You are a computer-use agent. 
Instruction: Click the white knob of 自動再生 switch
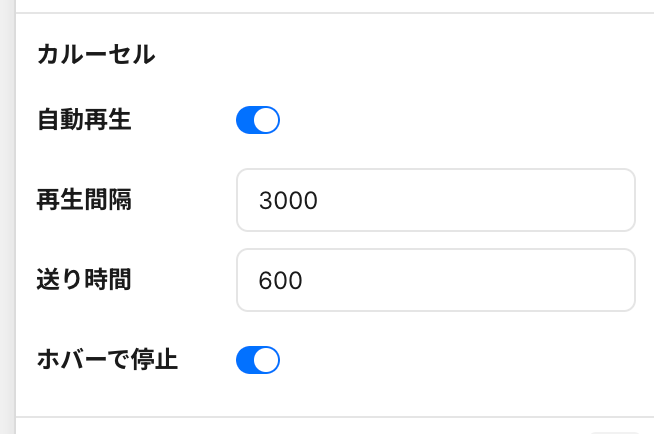266,120
